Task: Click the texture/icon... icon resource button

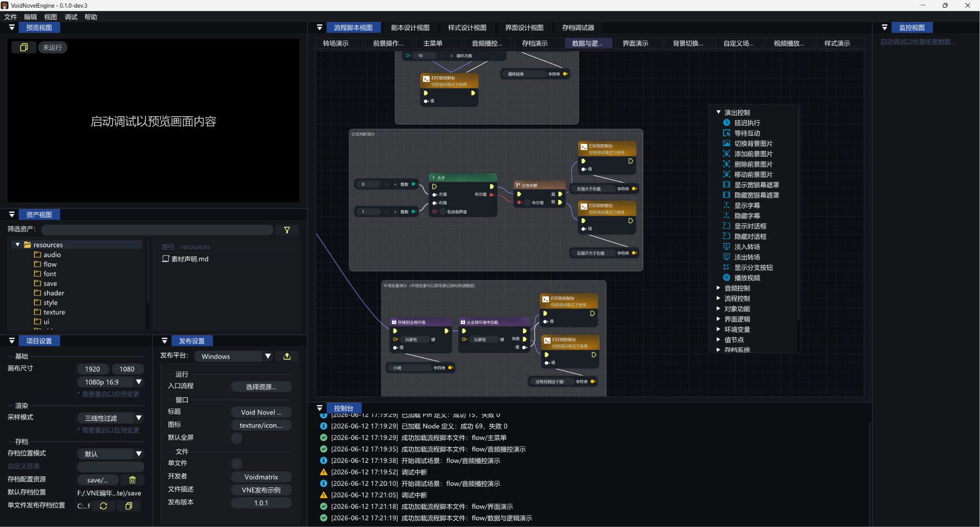Action: pyautogui.click(x=261, y=426)
